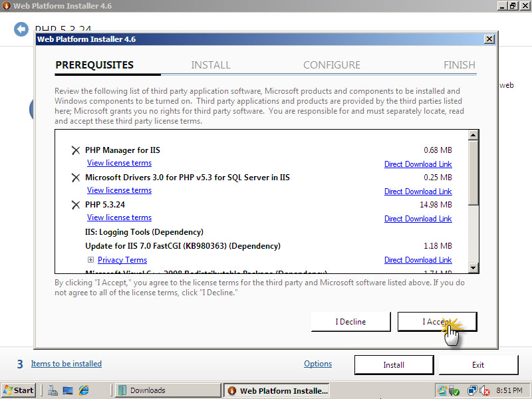View license terms for PHP Manager for IIS
Image resolution: width=532 pixels, height=399 pixels.
tap(119, 163)
